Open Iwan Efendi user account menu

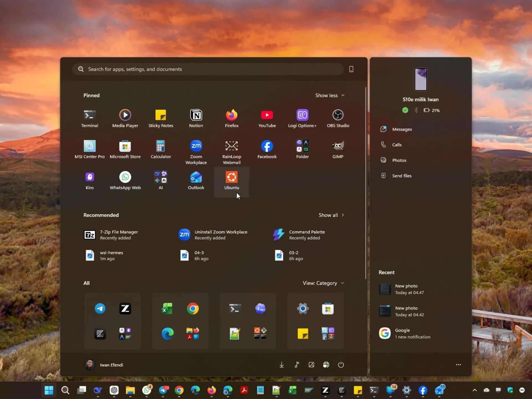click(104, 365)
